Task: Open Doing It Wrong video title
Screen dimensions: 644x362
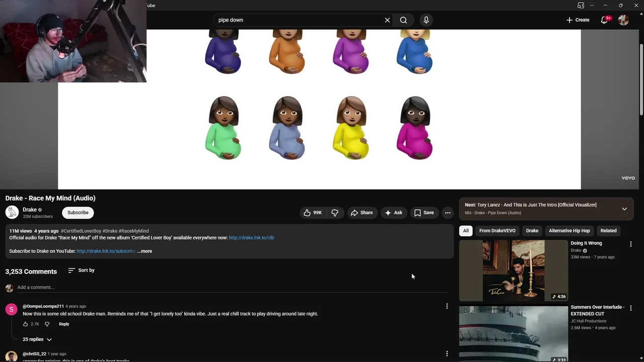Action: 586,243
